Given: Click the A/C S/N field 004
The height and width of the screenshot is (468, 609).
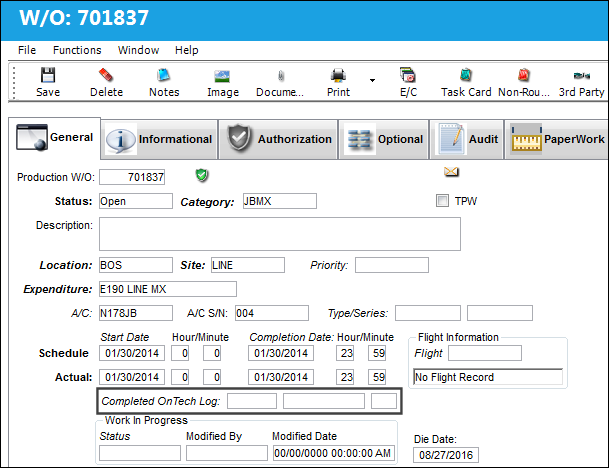Looking at the screenshot, I should (x=272, y=313).
